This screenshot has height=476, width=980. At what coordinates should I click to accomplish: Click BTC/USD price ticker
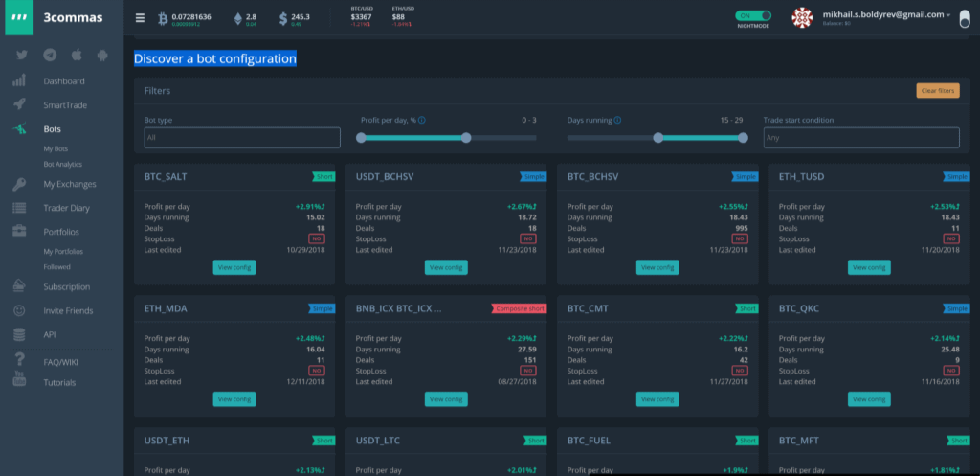coord(362,16)
